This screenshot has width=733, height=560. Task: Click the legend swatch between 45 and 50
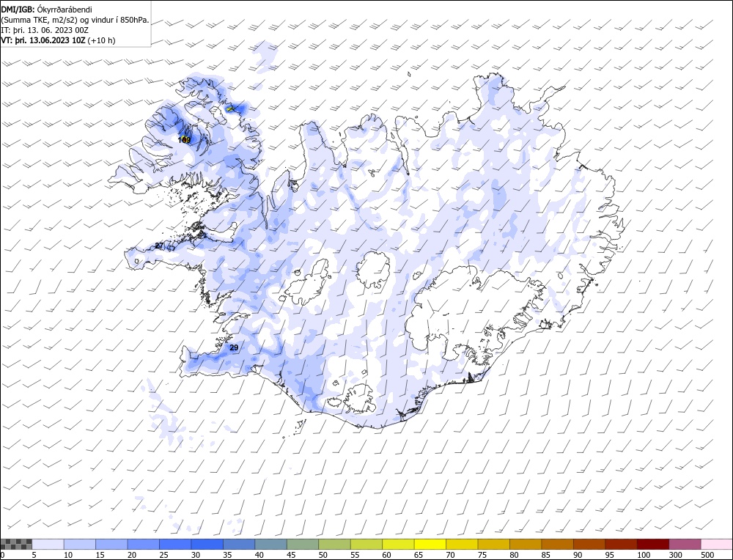(x=303, y=544)
